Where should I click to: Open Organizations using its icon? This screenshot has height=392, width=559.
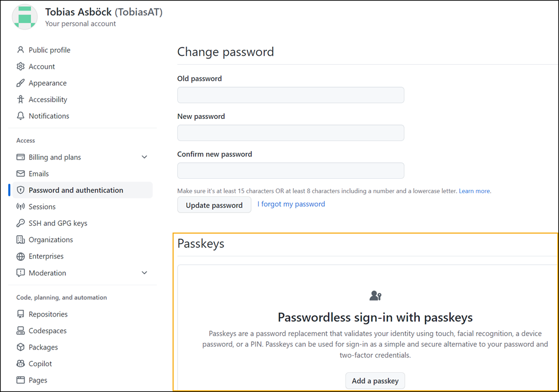coord(20,240)
